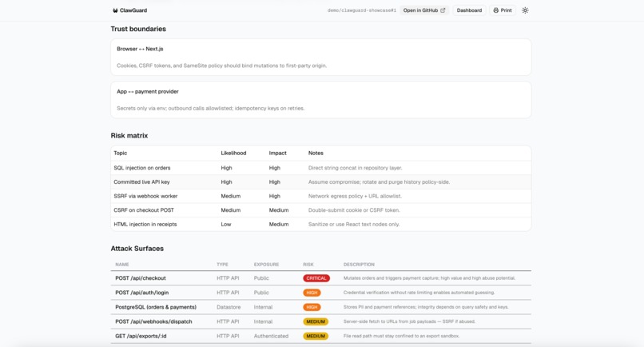The image size is (644, 347).
Task: Select the App ↔ payment provider card
Action: pos(320,100)
